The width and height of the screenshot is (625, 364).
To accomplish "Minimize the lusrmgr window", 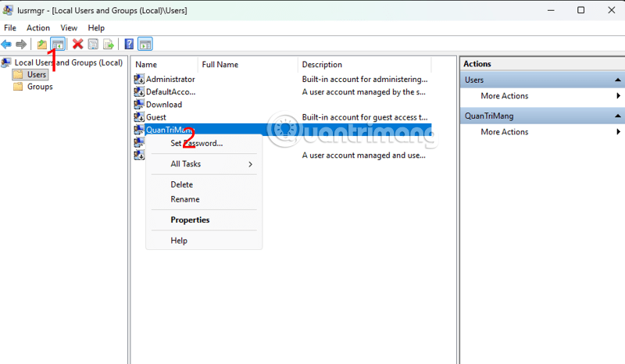I will point(551,10).
